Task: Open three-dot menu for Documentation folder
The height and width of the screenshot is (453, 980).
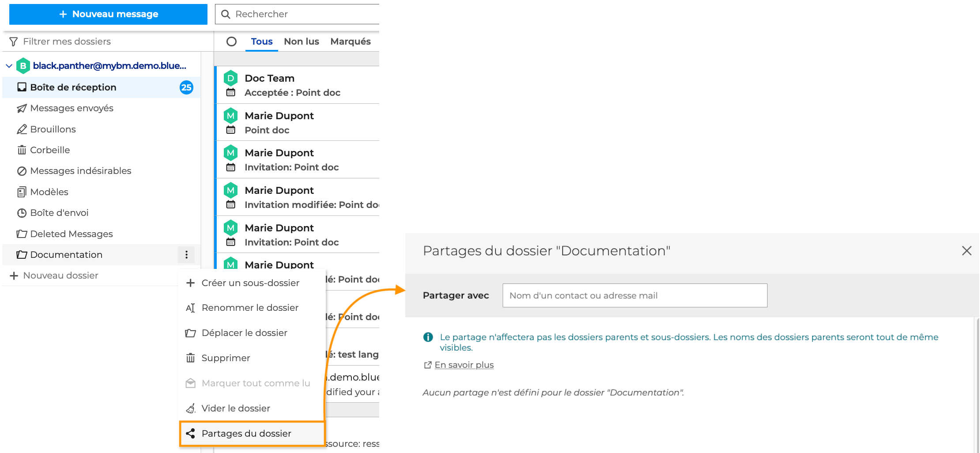Action: (186, 255)
